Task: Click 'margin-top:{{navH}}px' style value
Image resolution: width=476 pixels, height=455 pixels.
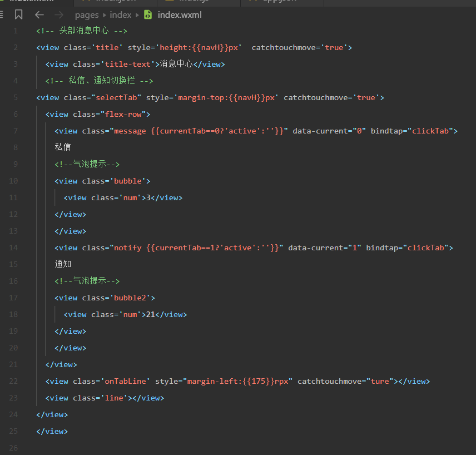Action: tap(226, 97)
